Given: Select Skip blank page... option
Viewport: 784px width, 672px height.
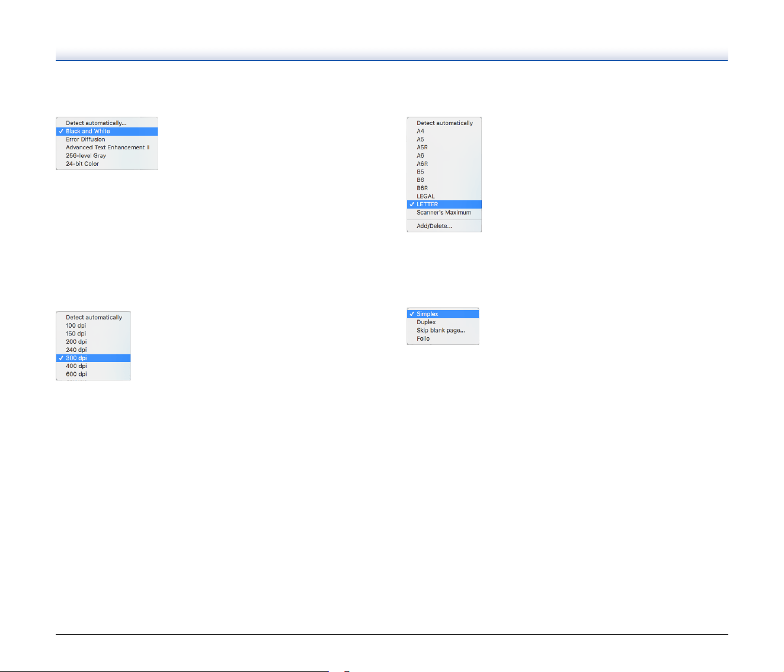Looking at the screenshot, I should point(443,331).
